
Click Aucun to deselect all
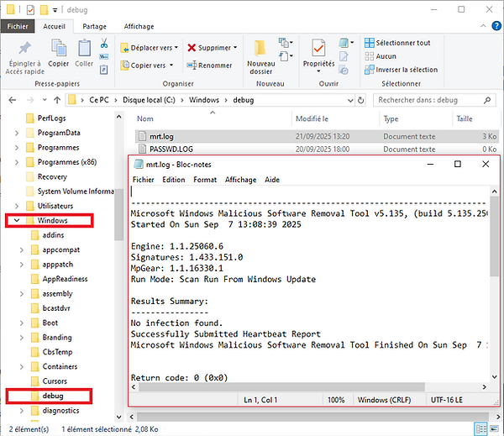[381, 56]
